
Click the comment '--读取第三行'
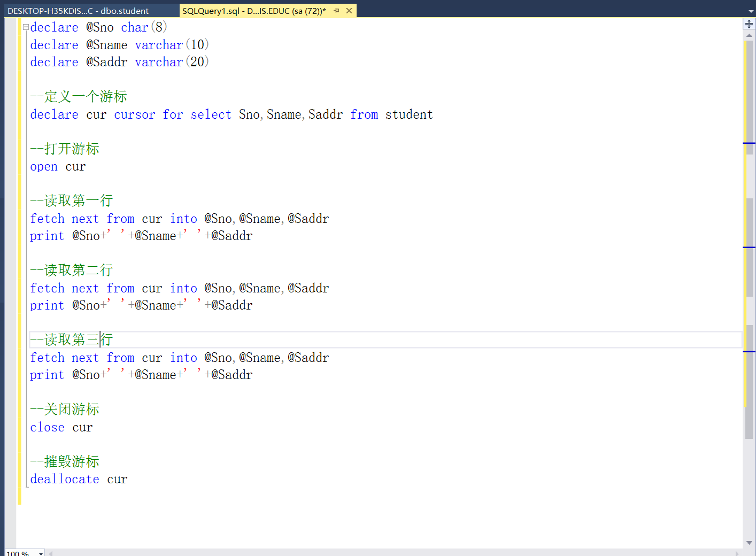pyautogui.click(x=72, y=340)
